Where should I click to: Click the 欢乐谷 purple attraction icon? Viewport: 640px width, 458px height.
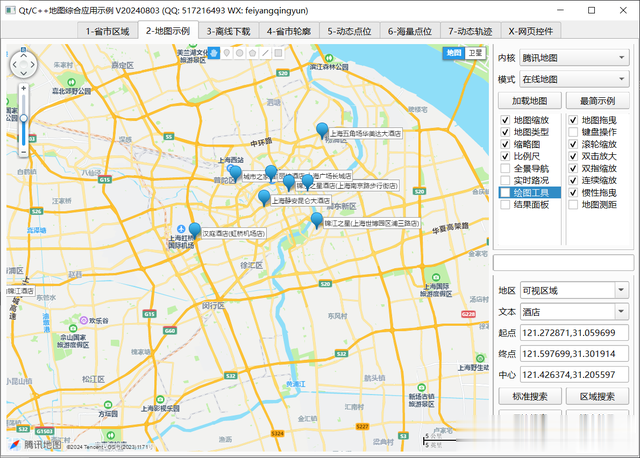click(x=84, y=320)
